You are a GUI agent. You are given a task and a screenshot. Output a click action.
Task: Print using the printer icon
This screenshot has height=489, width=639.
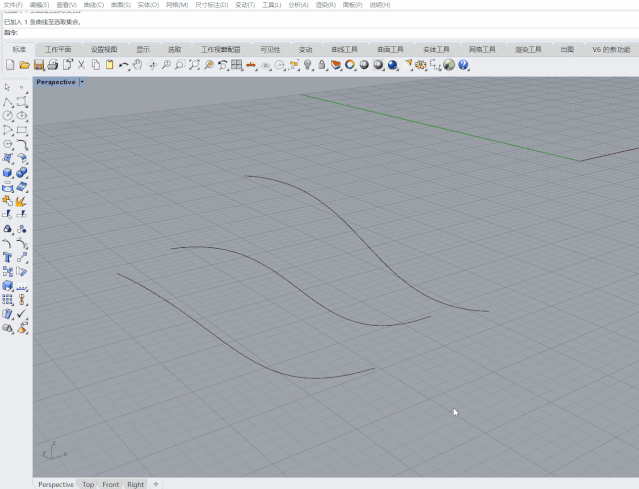53,65
